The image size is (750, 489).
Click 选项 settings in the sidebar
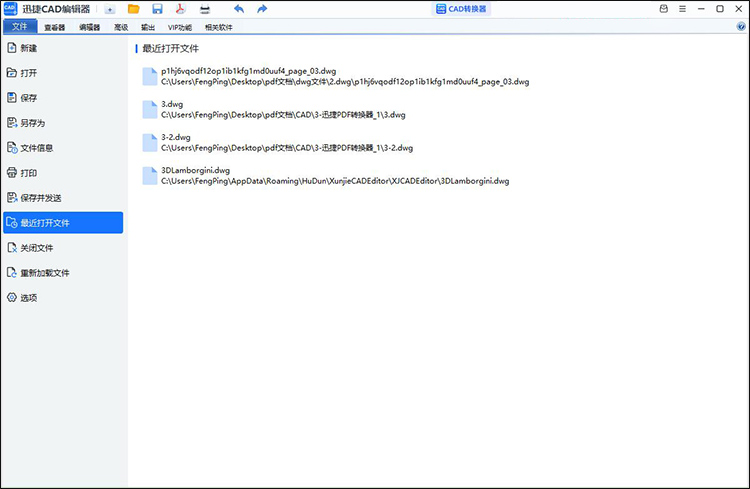[29, 298]
